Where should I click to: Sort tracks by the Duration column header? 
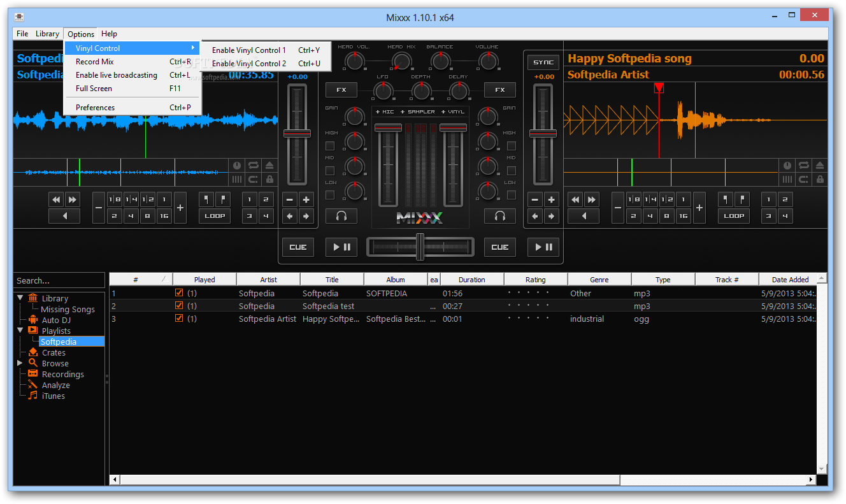(x=472, y=279)
